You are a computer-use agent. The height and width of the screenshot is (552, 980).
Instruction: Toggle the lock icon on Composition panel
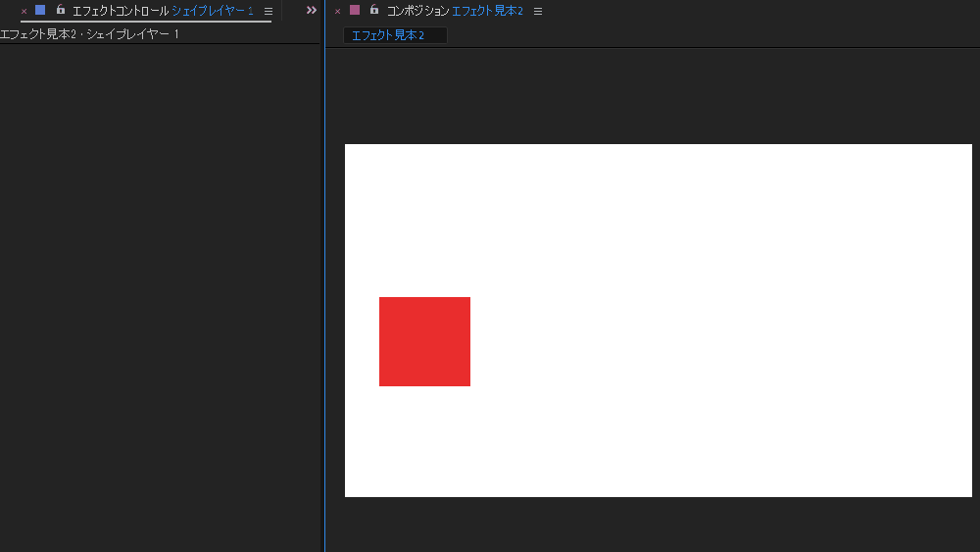pyautogui.click(x=374, y=10)
